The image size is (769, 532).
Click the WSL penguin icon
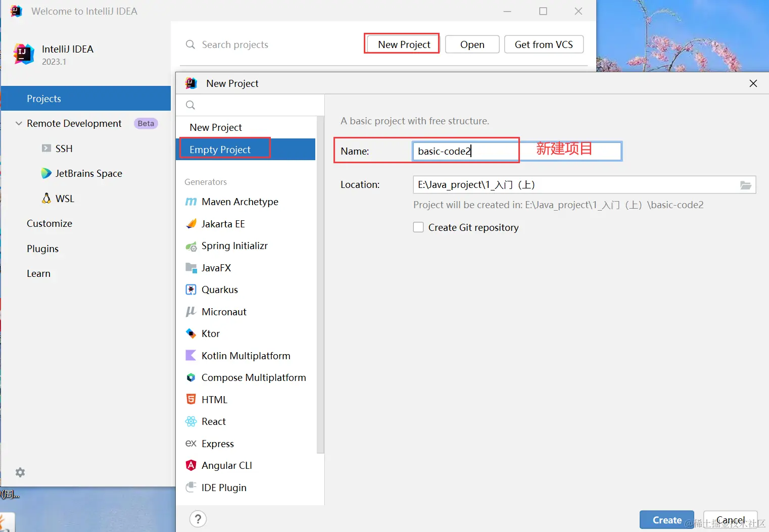(46, 198)
